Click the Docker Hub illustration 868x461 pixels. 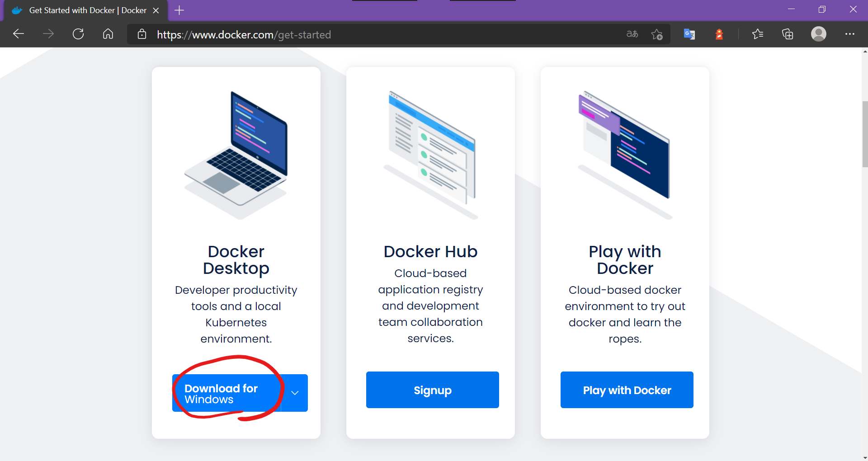point(430,155)
